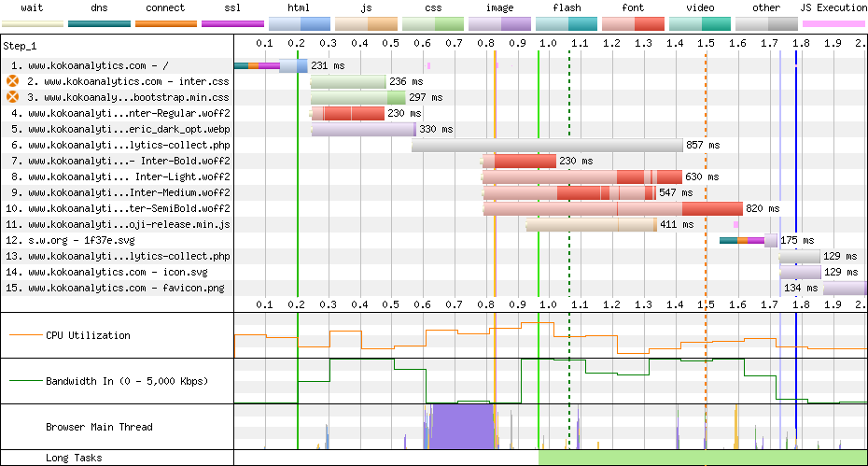The width and height of the screenshot is (868, 466).
Task: Select the connect legend color bar
Action: 166,24
